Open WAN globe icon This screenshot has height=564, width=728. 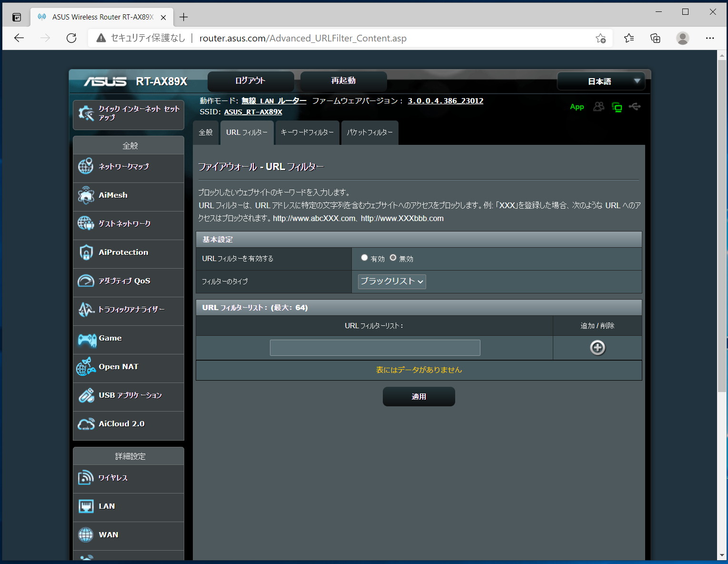(x=86, y=534)
